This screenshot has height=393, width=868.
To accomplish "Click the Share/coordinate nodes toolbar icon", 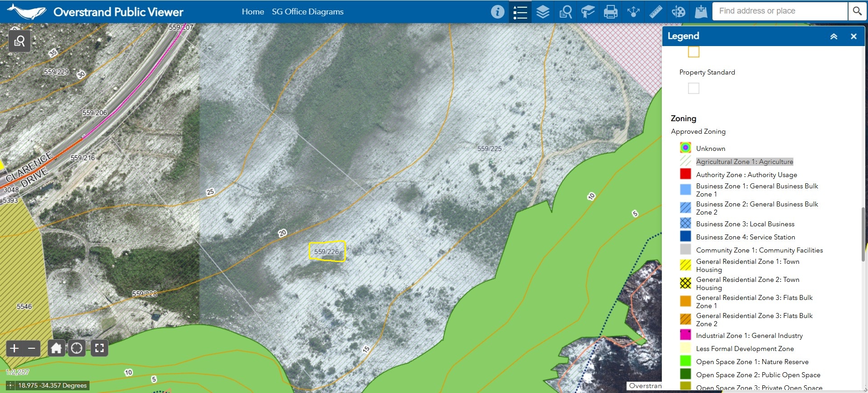I will tap(633, 12).
